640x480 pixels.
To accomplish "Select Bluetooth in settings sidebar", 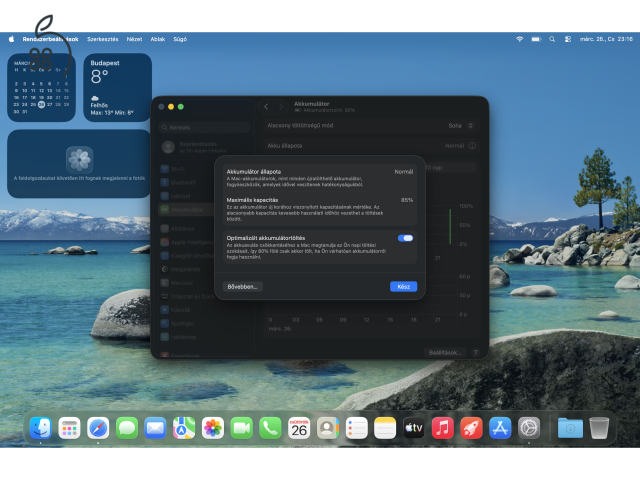I will 186,182.
